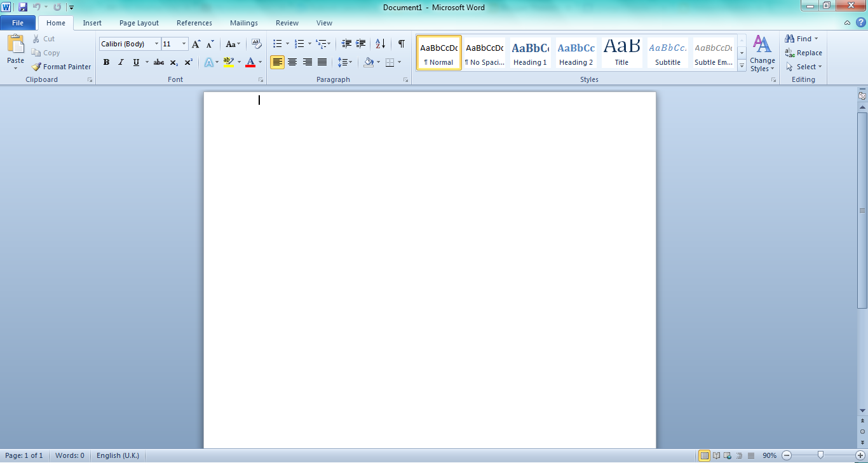
Task: Click the Change Styles button
Action: pos(763,53)
